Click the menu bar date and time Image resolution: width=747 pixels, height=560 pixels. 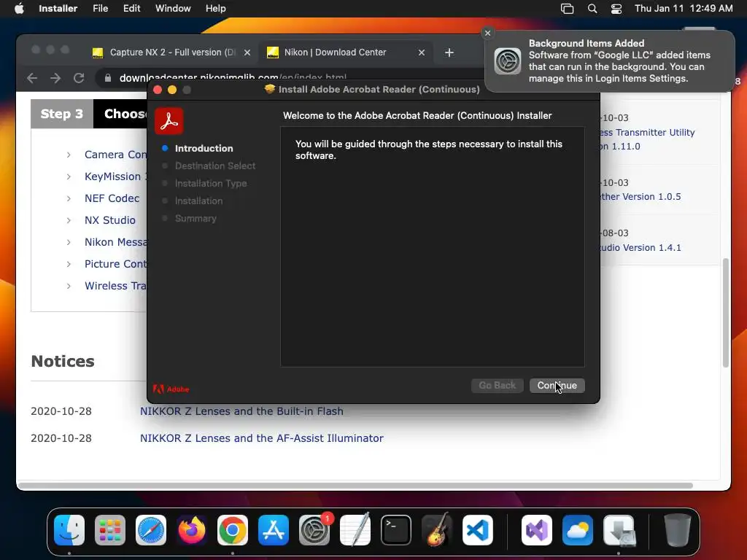pos(684,9)
